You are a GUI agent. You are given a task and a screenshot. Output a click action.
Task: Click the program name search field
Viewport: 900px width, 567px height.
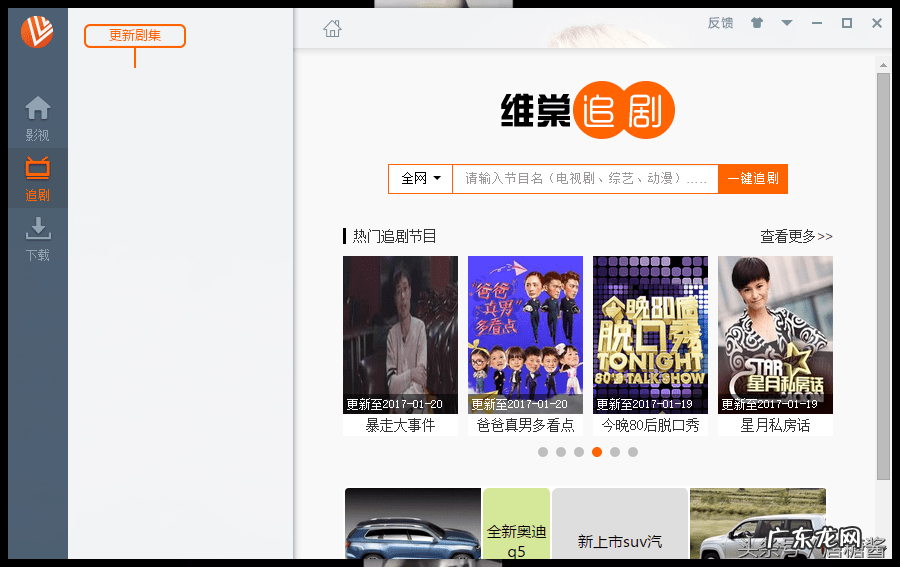point(585,179)
